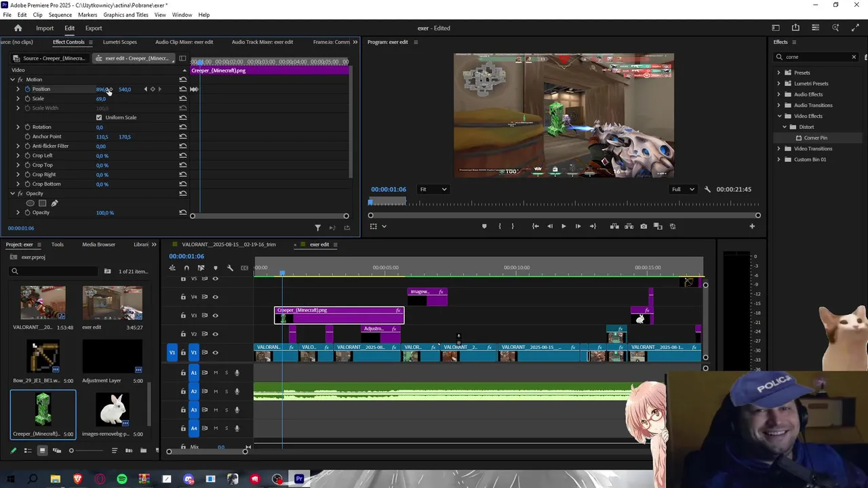Click the Mark Out button
Image resolution: width=868 pixels, height=488 pixels.
coord(513,226)
